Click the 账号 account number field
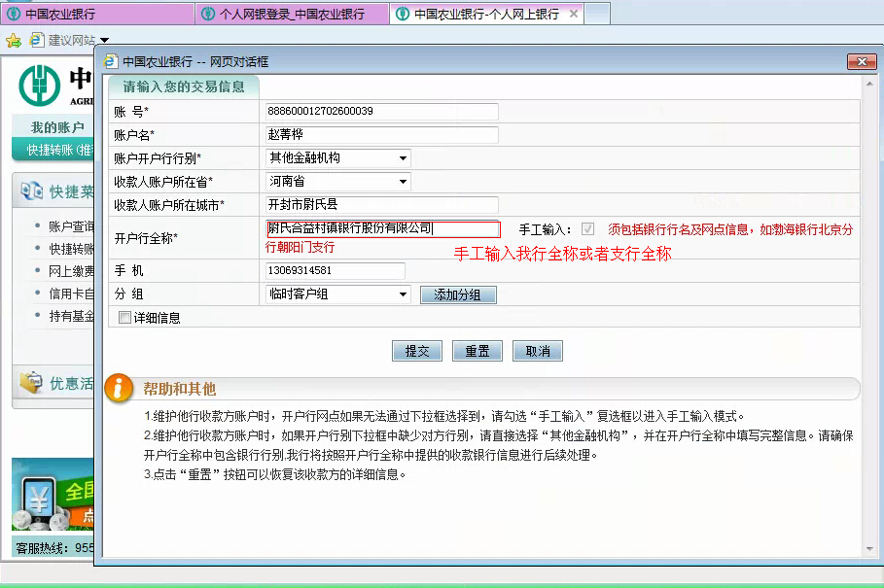 pyautogui.click(x=381, y=111)
